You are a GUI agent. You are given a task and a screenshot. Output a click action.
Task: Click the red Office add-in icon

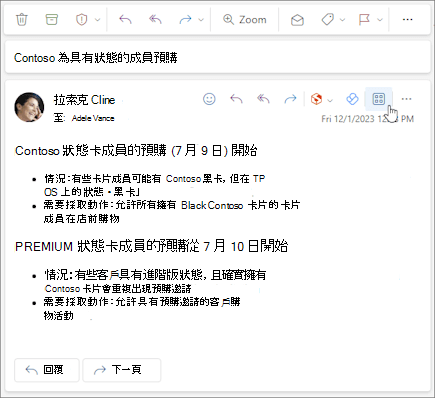pyautogui.click(x=316, y=99)
